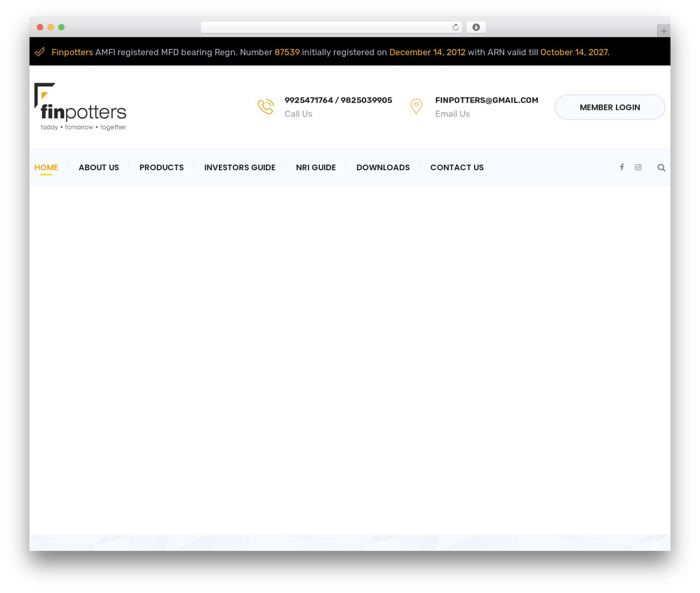Click the Call Us label
Viewport: 700px width, 593px height.
click(x=299, y=114)
